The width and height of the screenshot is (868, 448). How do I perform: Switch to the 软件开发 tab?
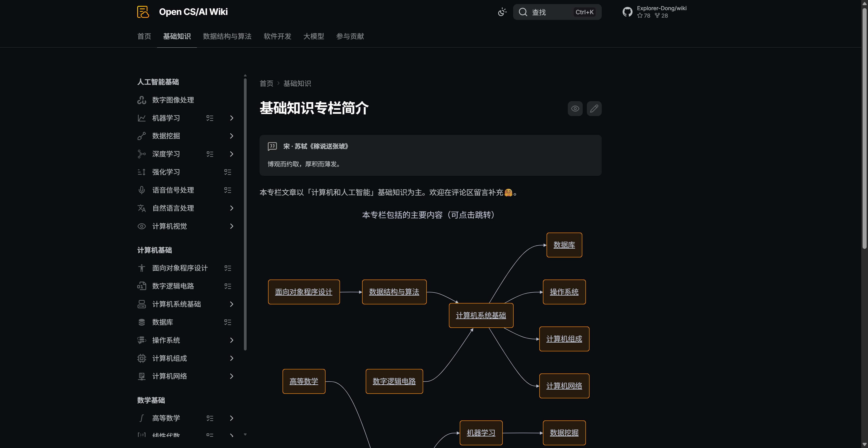pos(277,36)
